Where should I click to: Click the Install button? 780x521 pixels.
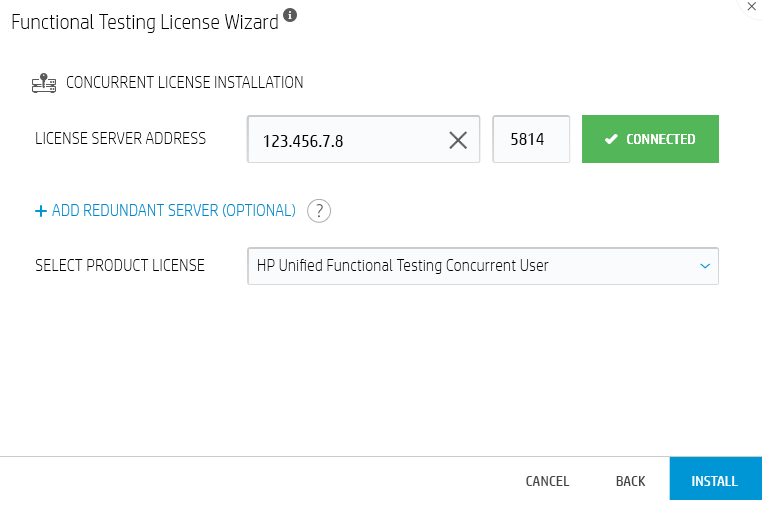pyautogui.click(x=715, y=478)
